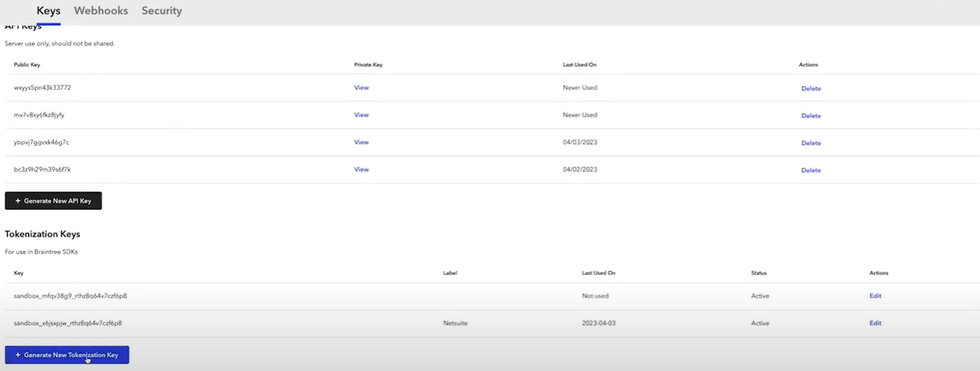Screen dimensions: 980x371
Task: Delete the wxyys5pn43k33772 API key
Action: (x=811, y=88)
